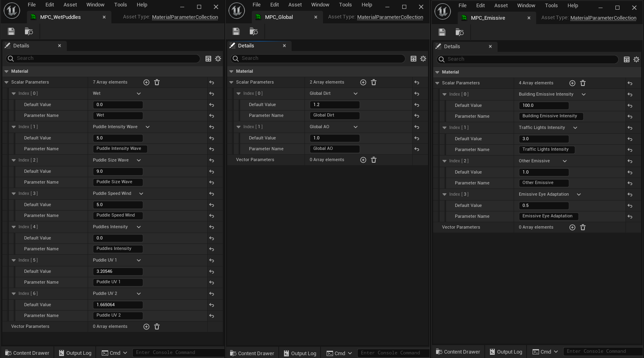The height and width of the screenshot is (358, 644).
Task: Browse to MPC_Global in Content Browser
Action: click(253, 31)
